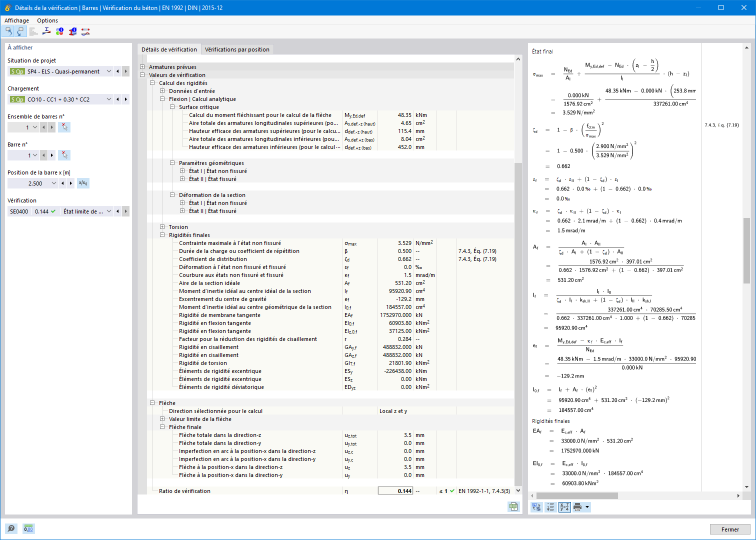This screenshot has width=756, height=540.
Task: Select the Flèche totale dans la direction-z row
Action: (330, 435)
